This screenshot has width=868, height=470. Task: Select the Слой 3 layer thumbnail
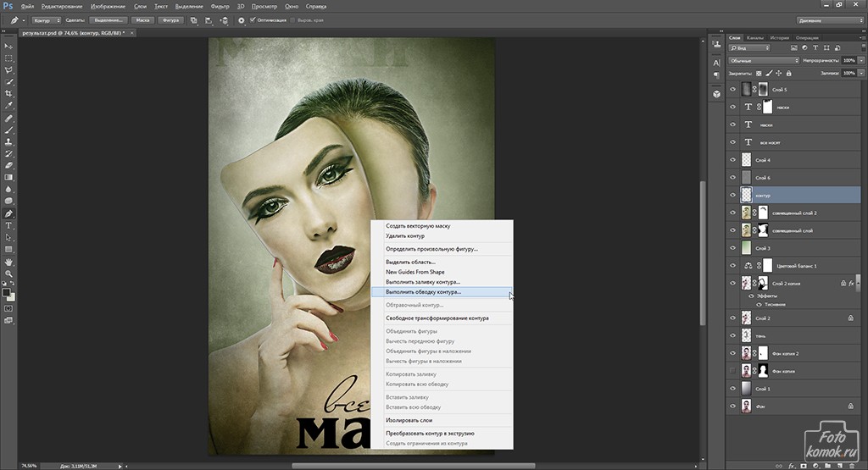coord(747,248)
